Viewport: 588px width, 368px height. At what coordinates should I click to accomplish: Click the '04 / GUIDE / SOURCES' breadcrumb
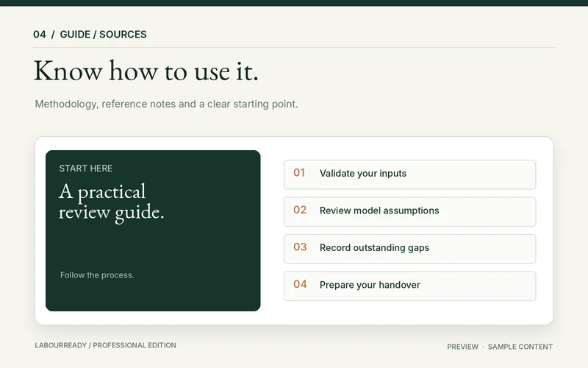click(90, 35)
